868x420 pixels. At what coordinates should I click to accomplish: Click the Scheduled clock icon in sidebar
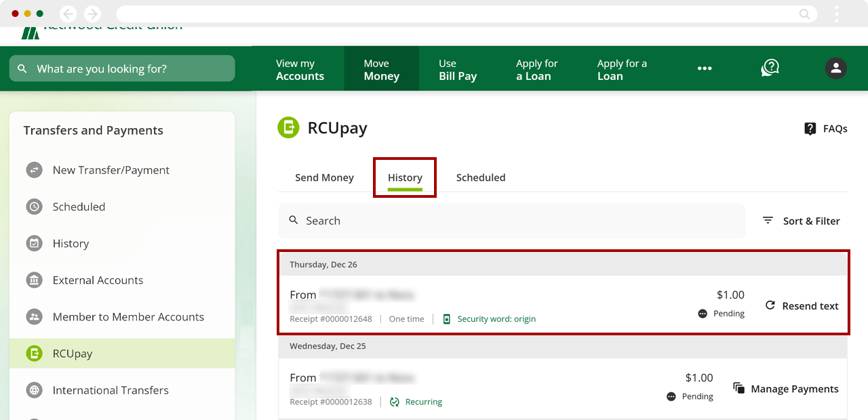(35, 207)
